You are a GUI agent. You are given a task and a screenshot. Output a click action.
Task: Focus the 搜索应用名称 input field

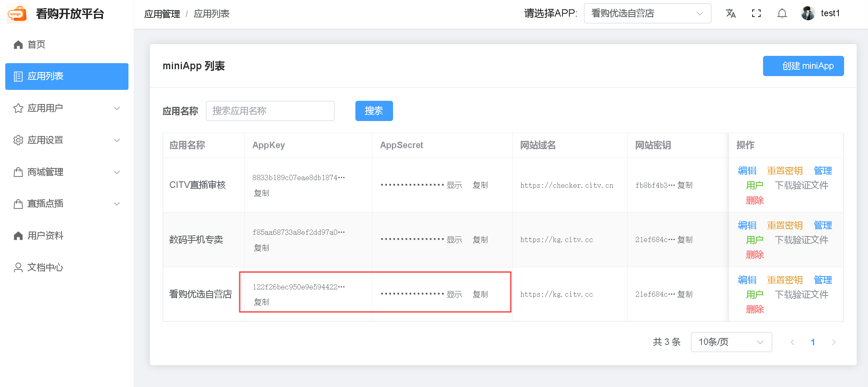click(270, 111)
